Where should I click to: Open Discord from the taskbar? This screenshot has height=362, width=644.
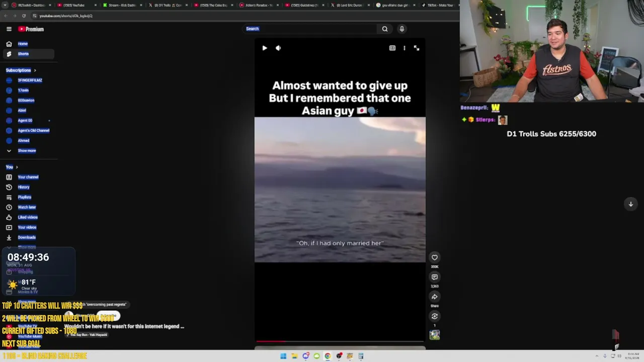point(305,356)
